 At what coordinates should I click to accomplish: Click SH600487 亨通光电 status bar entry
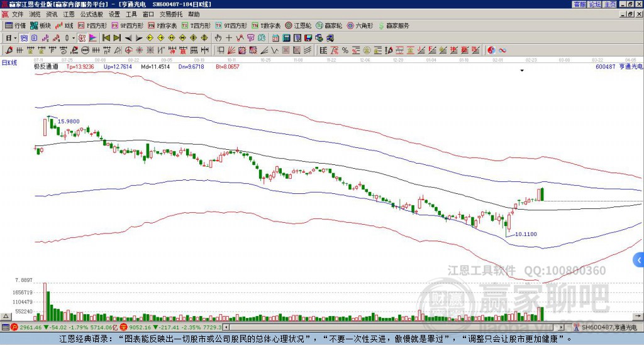(x=608, y=327)
